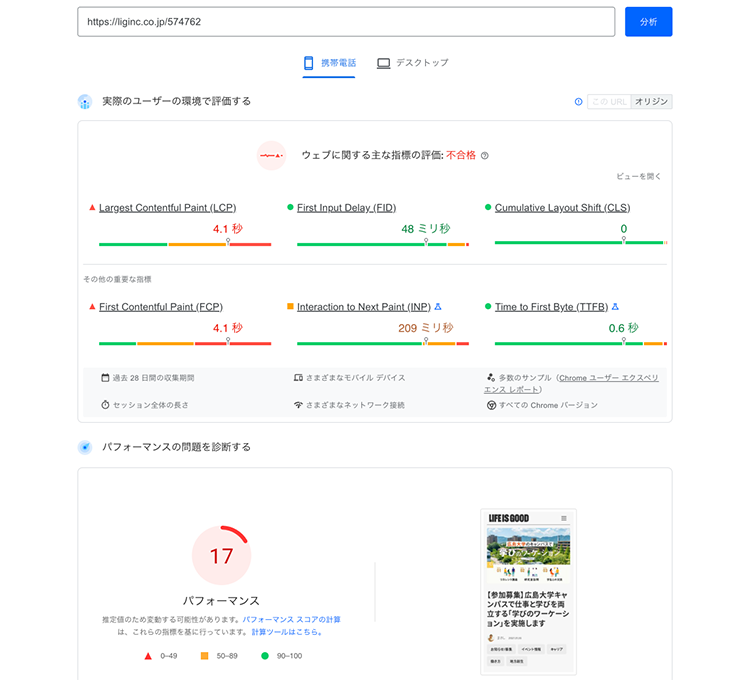Click the 4.1 秒 LCP value

(x=228, y=229)
